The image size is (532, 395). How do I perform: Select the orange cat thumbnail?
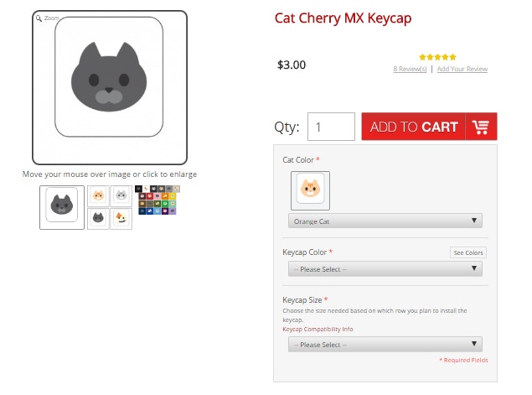click(x=98, y=195)
